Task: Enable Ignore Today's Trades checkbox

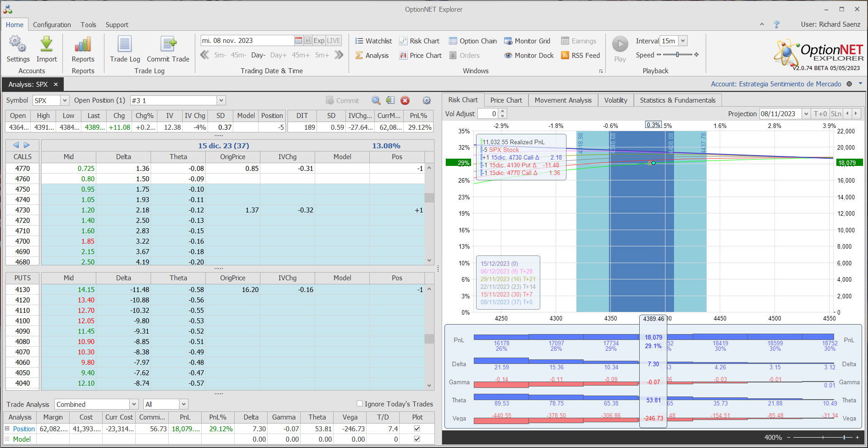Action: coord(360,404)
